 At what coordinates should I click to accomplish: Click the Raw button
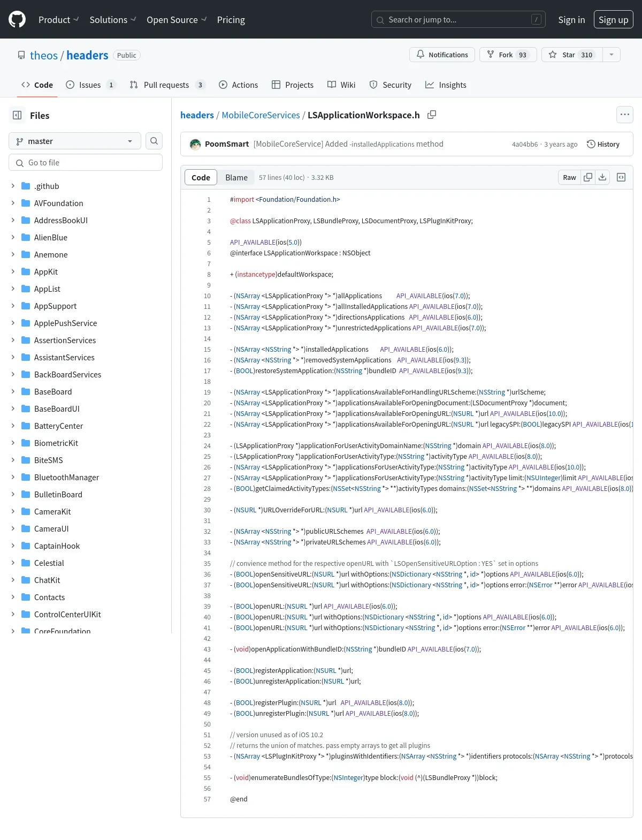[x=569, y=177]
